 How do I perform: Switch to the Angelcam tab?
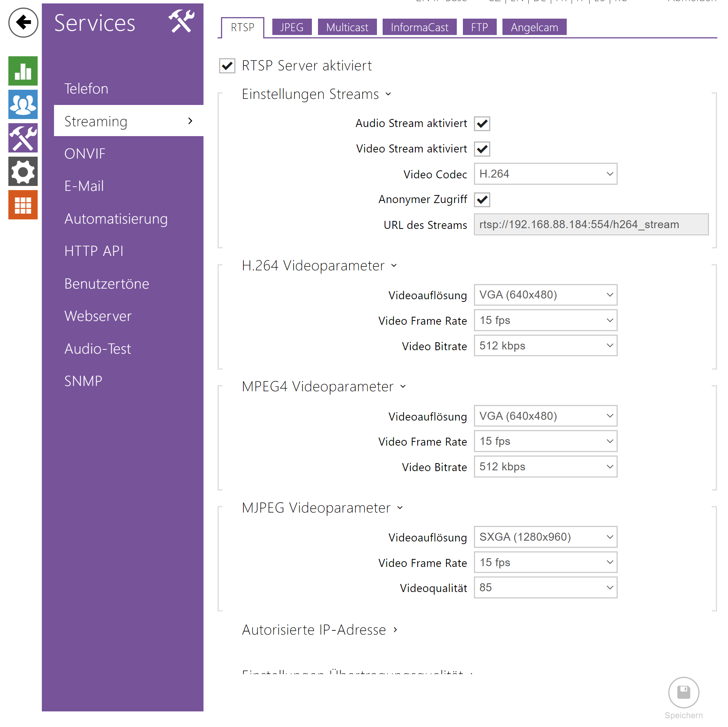click(x=534, y=27)
